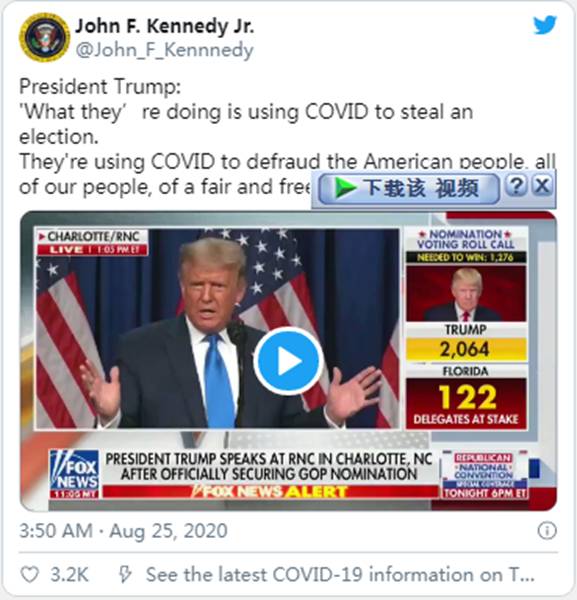The height and width of the screenshot is (600, 577).
Task: Click the lightning bolt icon near COVID info
Action: click(x=125, y=574)
